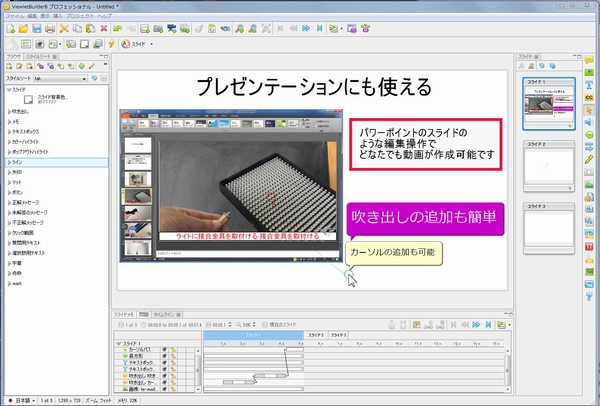
Task: Open the preview play dropdown in top toolbar
Action: (x=342, y=29)
